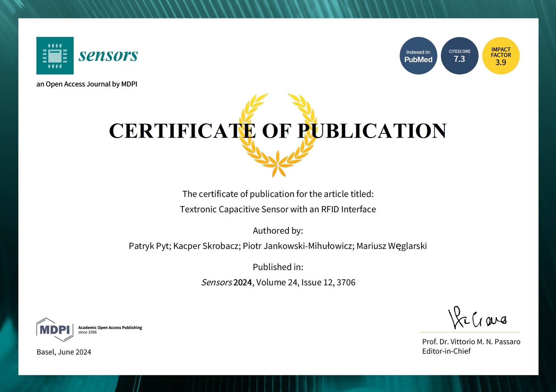Select the article title 'Textronic Capacitive Sensor' line
Viewport: 556px width, 392px height.
tap(278, 209)
